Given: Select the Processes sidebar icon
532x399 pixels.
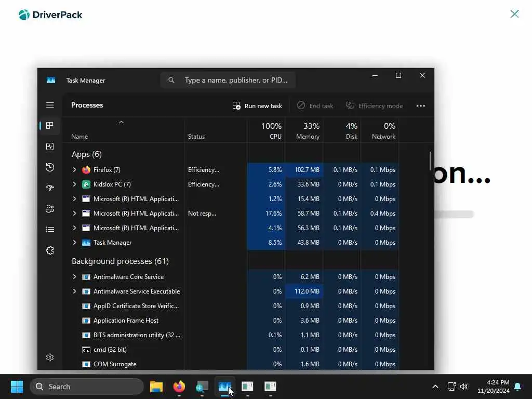Looking at the screenshot, I should point(50,126).
